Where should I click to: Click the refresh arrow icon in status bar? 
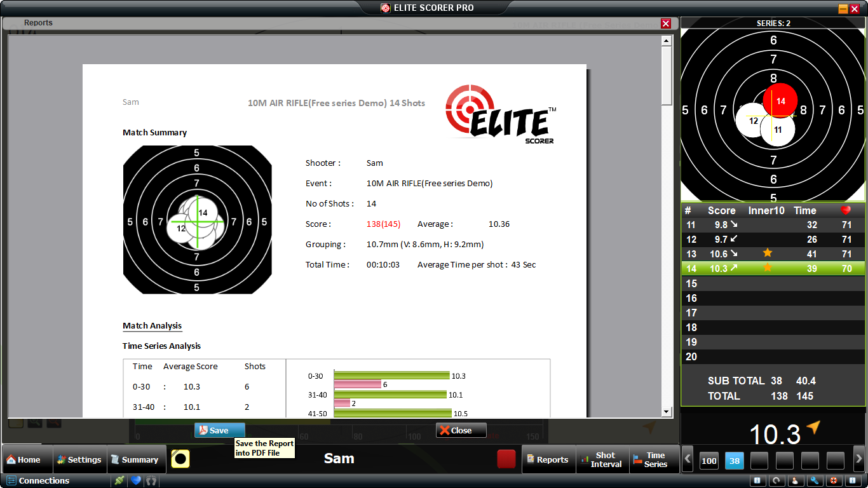coord(776,480)
